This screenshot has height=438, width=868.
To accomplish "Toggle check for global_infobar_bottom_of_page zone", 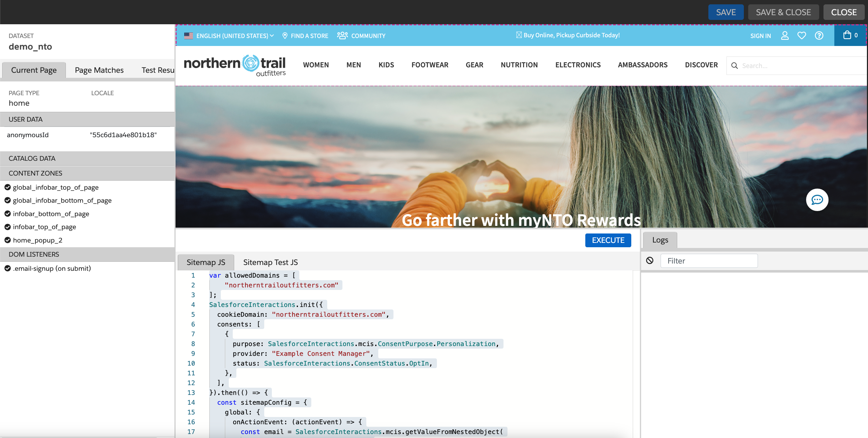I will point(7,200).
